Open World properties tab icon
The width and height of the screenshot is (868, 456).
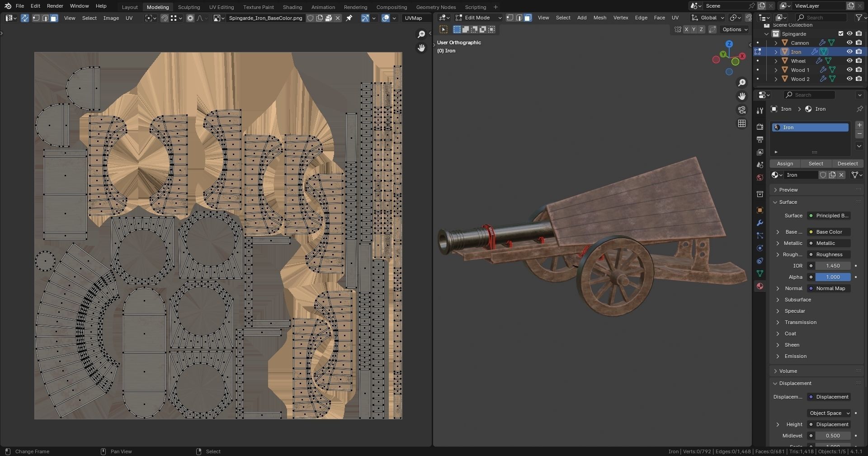(x=760, y=178)
